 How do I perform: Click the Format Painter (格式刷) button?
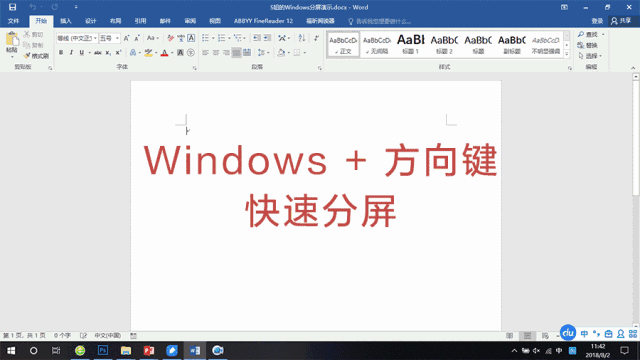[36, 56]
